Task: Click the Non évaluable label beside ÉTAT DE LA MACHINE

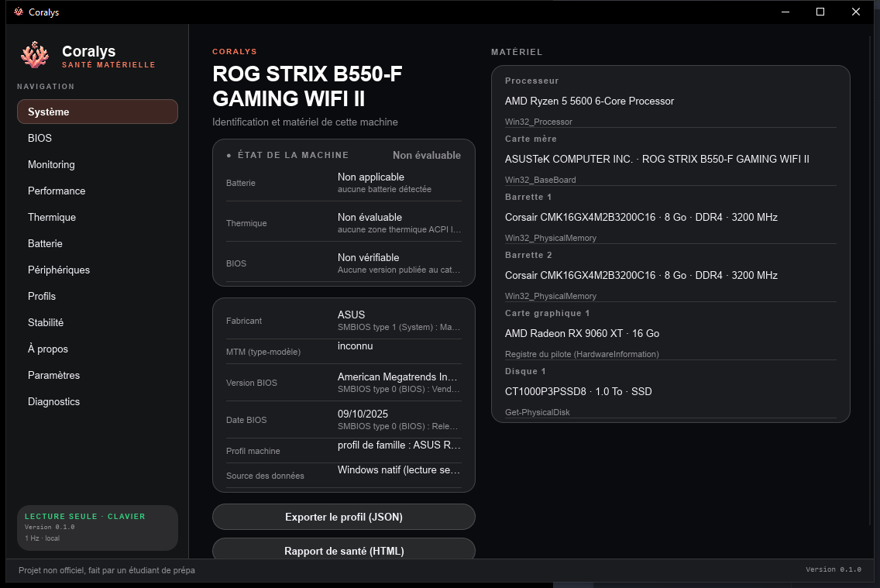Action: pyautogui.click(x=427, y=156)
